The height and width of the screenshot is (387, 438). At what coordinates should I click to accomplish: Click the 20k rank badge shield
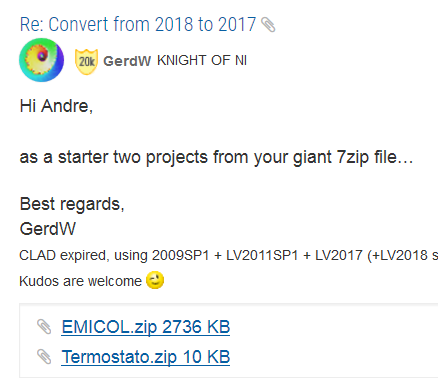tap(86, 61)
